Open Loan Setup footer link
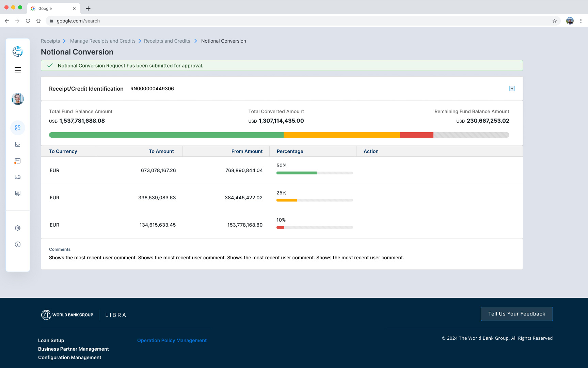This screenshot has width=588, height=368. [x=51, y=340]
